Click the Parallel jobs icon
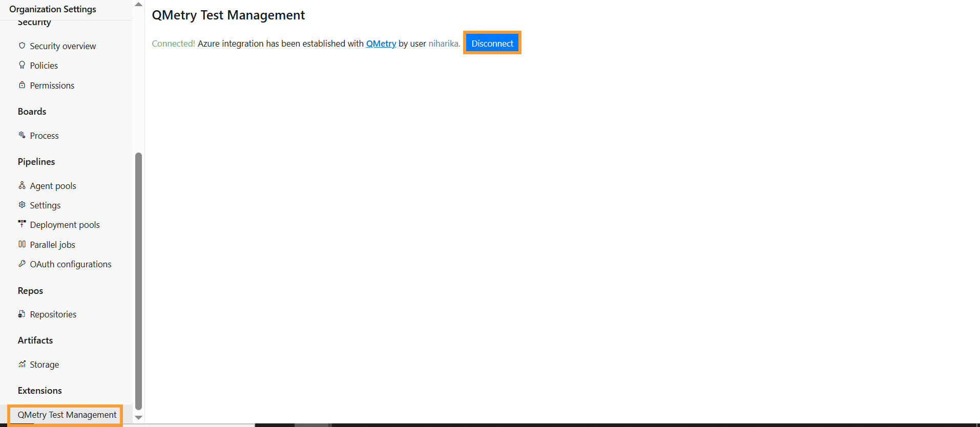 (x=22, y=244)
